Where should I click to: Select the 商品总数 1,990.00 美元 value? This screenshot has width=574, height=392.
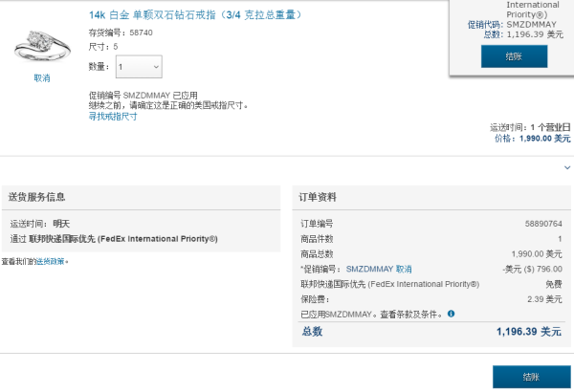(537, 254)
